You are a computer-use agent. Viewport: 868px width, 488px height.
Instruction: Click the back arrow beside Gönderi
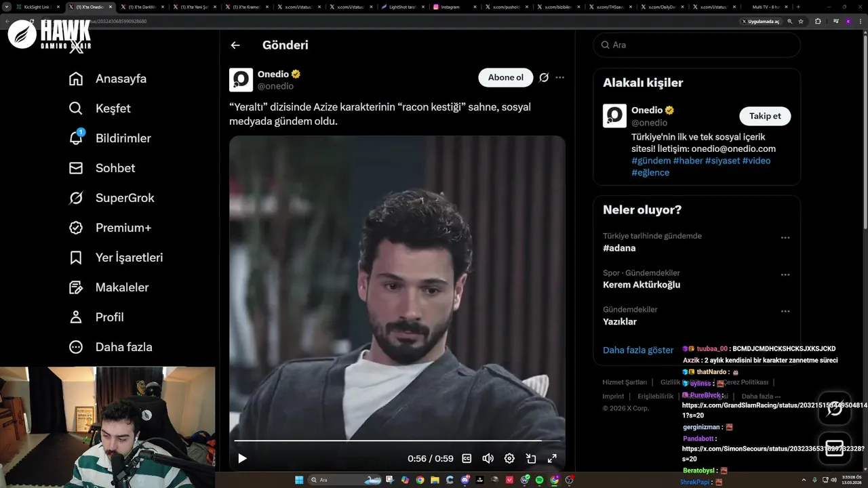click(235, 45)
